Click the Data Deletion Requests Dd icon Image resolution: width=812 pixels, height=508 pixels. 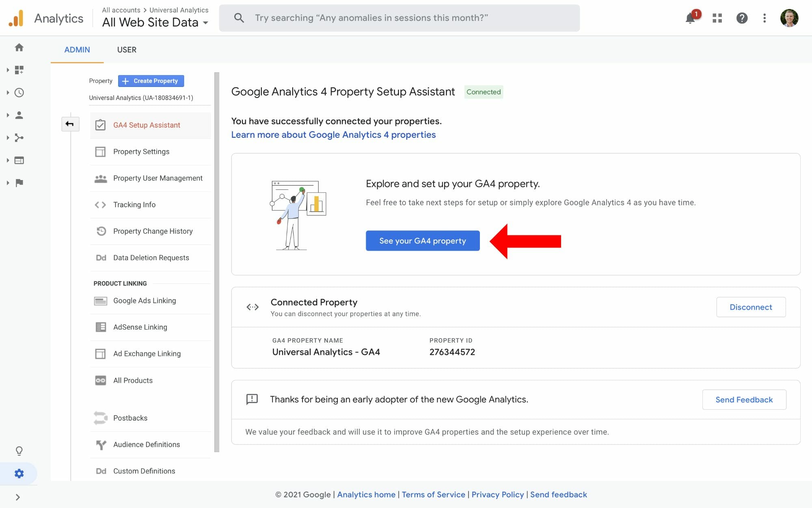(101, 258)
